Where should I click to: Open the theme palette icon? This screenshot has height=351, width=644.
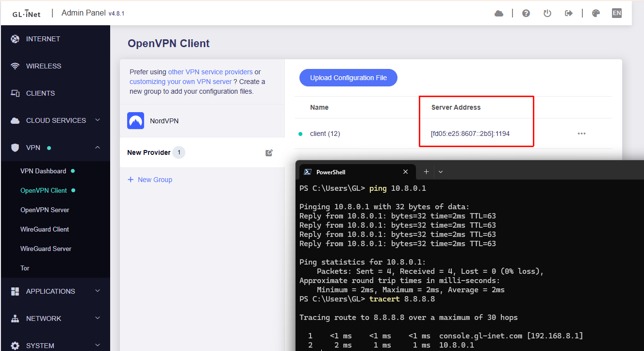pos(596,14)
